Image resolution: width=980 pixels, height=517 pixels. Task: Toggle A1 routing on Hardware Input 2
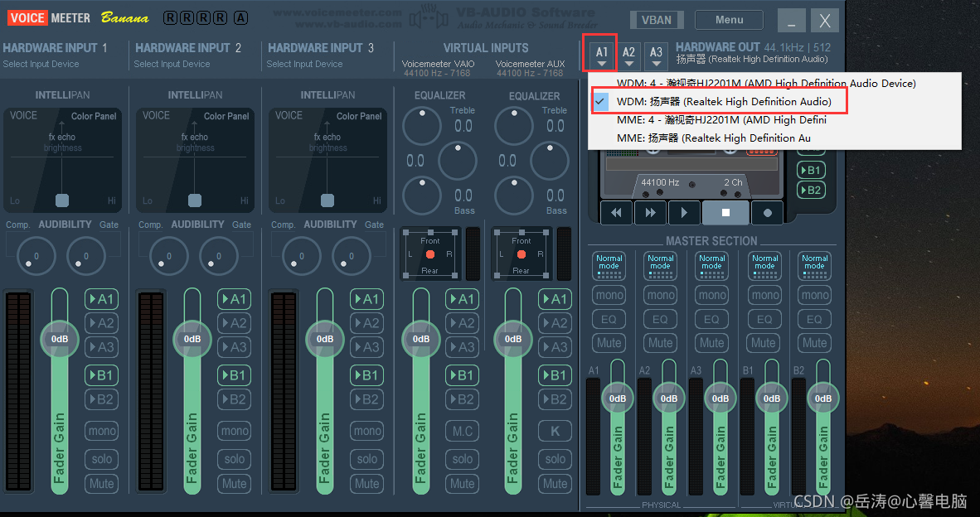[x=234, y=299]
